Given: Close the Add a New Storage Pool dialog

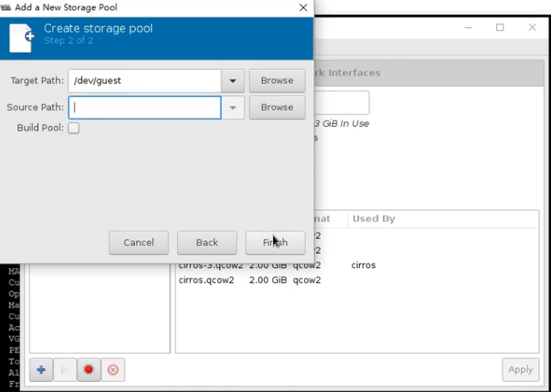Looking at the screenshot, I should (x=302, y=7).
